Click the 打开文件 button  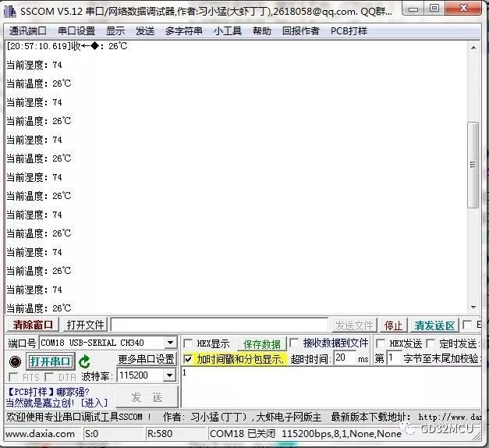tap(85, 325)
